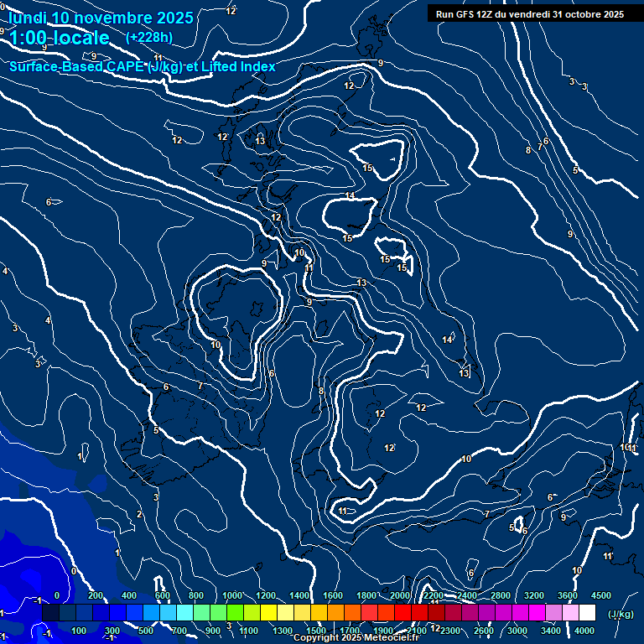Click the 'Surface-Based CAPE (J/kg) et Lifted Index' subtitle
Viewport: 644px width, 644px height.
142,66
